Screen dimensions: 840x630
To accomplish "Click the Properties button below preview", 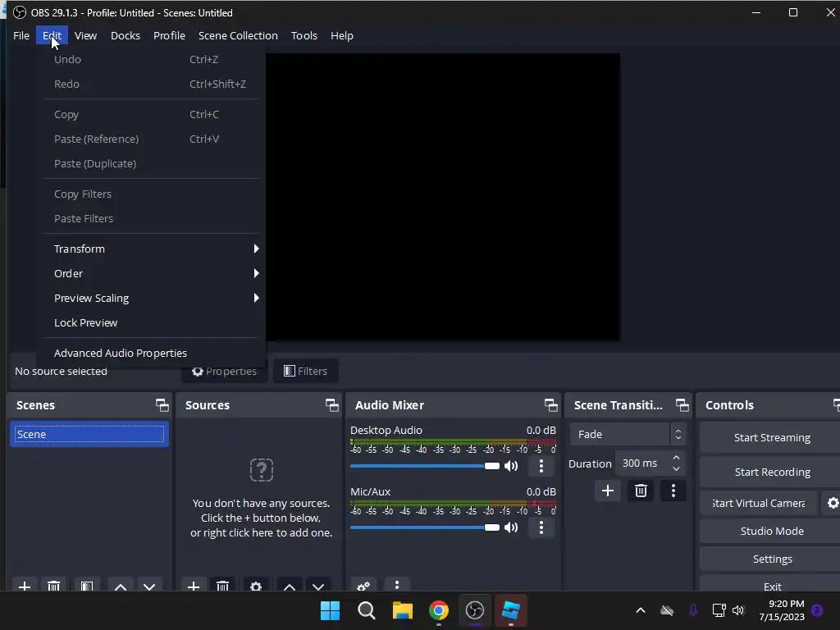I will pyautogui.click(x=224, y=372).
